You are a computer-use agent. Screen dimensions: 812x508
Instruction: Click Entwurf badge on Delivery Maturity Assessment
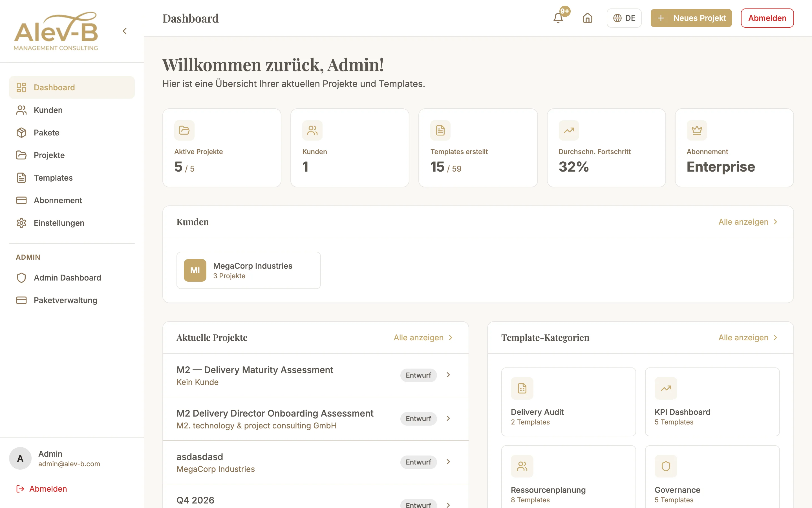coord(418,375)
